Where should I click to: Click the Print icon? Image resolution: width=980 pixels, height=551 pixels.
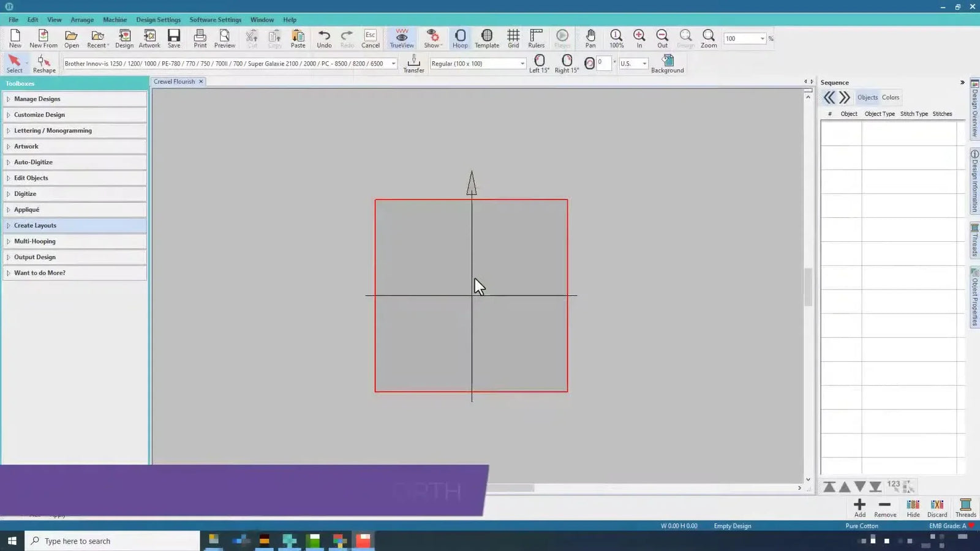pyautogui.click(x=200, y=38)
